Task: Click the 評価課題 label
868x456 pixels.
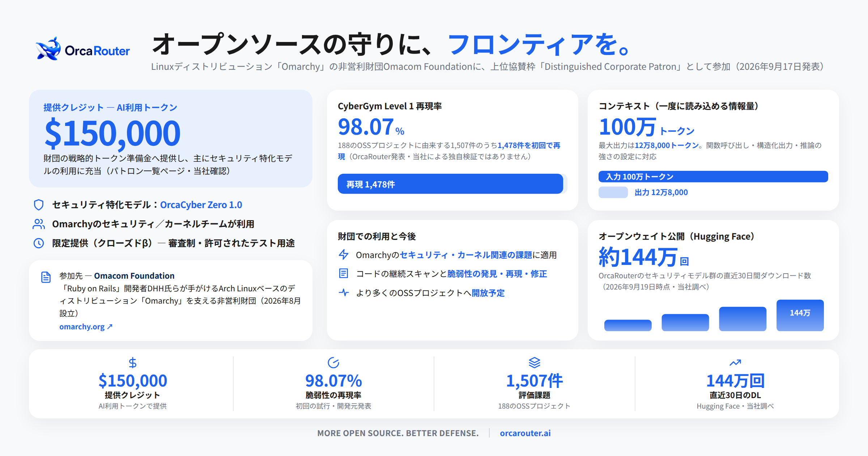Action: pos(534,395)
